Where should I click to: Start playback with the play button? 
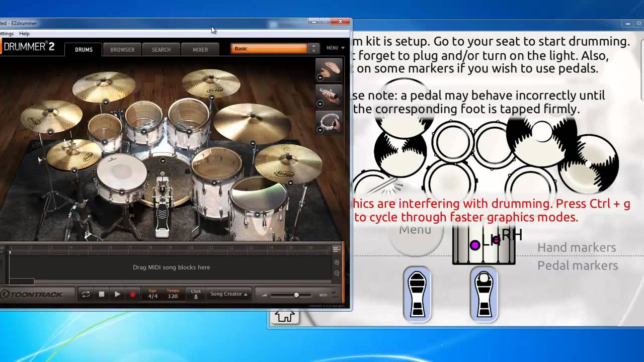pos(117,294)
